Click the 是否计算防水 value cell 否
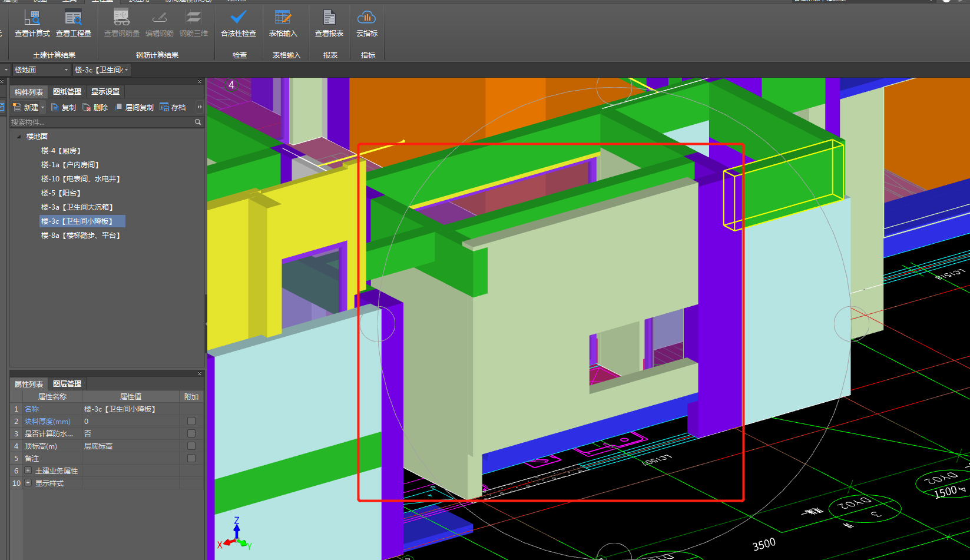 (x=130, y=433)
